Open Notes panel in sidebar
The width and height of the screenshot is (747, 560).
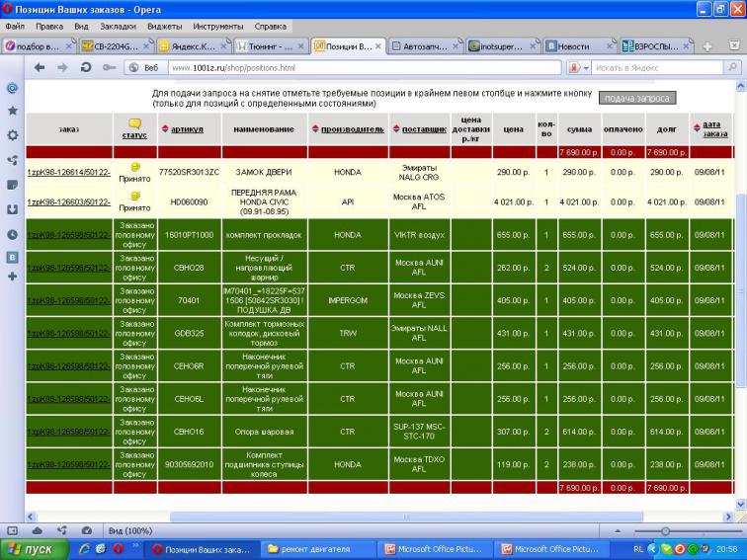coord(13,185)
